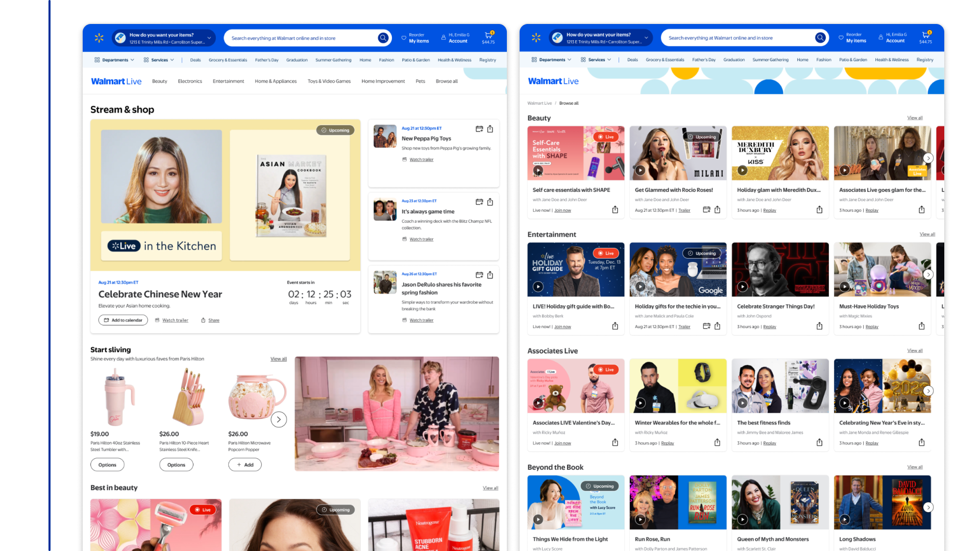The height and width of the screenshot is (551, 980).
Task: Click Registry in left window nav
Action: coord(487,60)
